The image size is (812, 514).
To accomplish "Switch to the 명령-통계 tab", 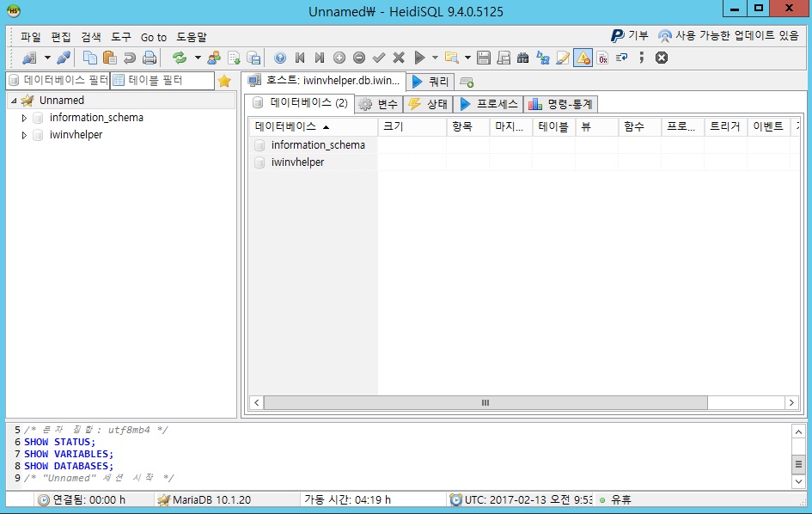I will pos(560,104).
